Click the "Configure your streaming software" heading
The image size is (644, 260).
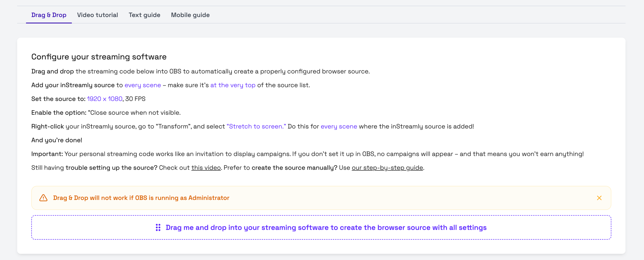[99, 57]
